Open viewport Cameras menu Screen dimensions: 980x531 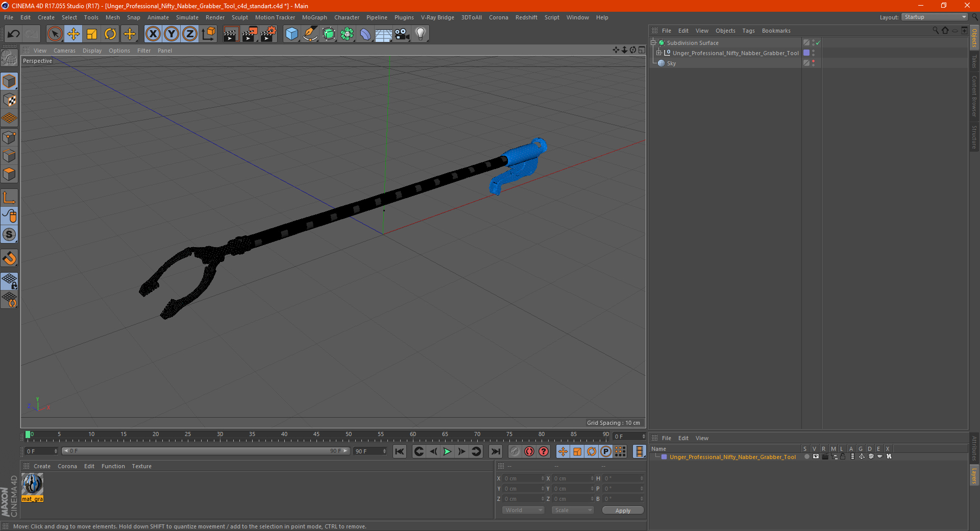[x=64, y=51]
